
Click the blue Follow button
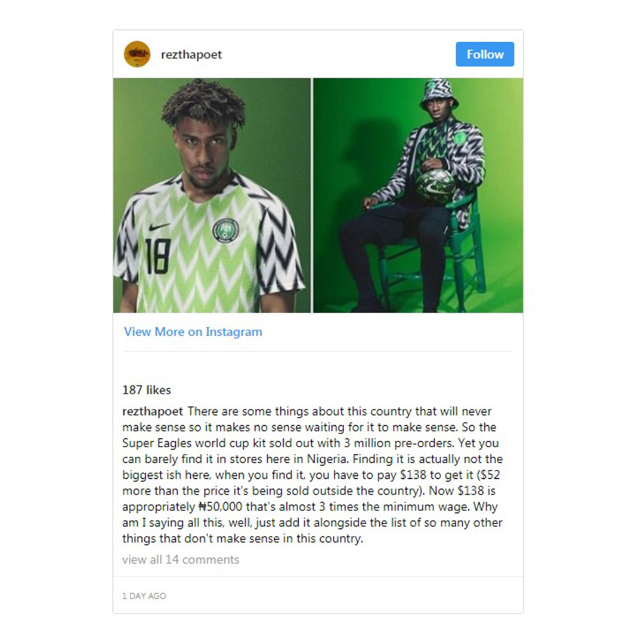485,54
